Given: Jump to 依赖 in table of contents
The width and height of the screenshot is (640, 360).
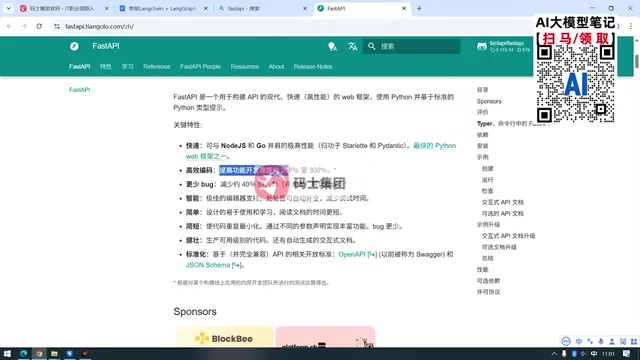Looking at the screenshot, I should pos(482,135).
